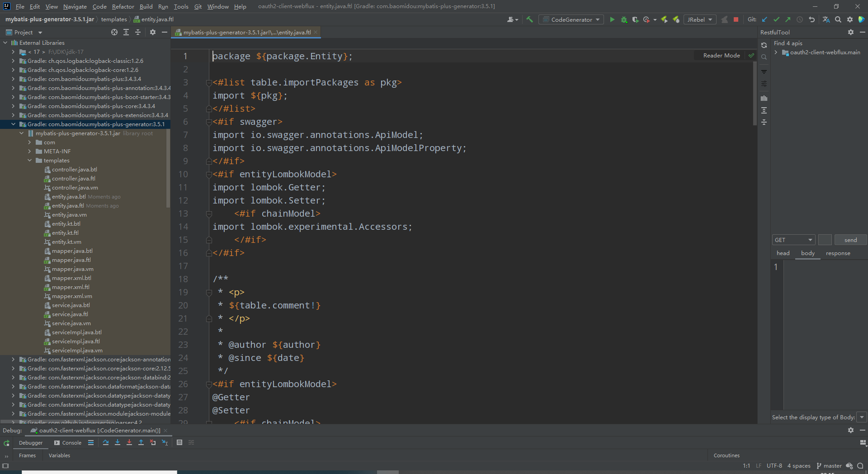Expand the logback-classic:1.2.6 library
The width and height of the screenshot is (868, 474).
tap(13, 61)
